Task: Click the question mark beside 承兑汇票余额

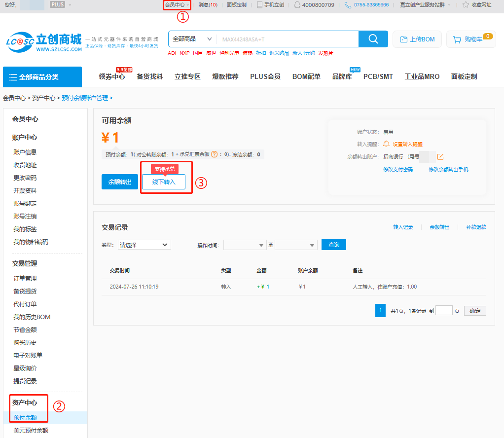Action: pyautogui.click(x=215, y=154)
